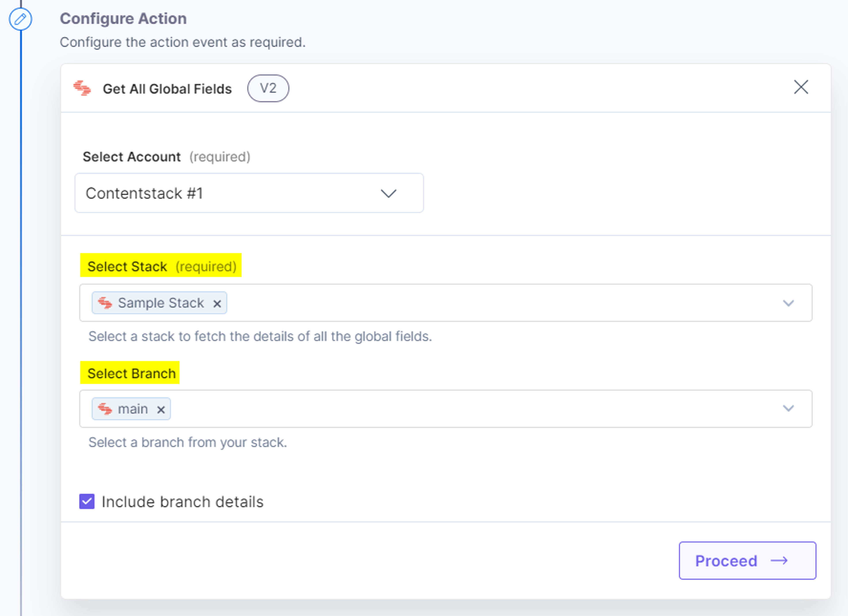Click the arrow on the Proceed button
This screenshot has height=616, width=848.
tap(780, 561)
